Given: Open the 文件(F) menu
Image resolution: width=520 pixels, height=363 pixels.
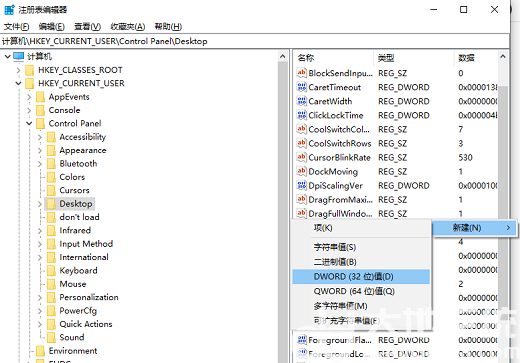Looking at the screenshot, I should pyautogui.click(x=16, y=26).
